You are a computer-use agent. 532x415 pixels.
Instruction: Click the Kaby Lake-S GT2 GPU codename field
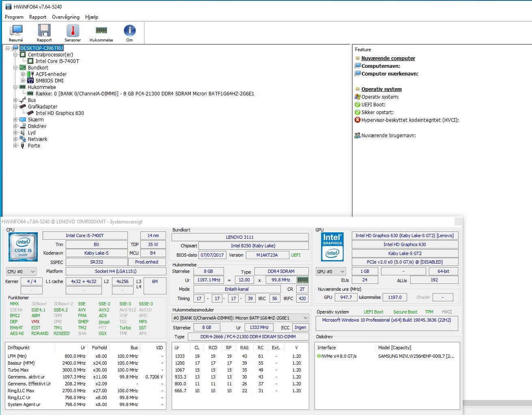click(405, 253)
